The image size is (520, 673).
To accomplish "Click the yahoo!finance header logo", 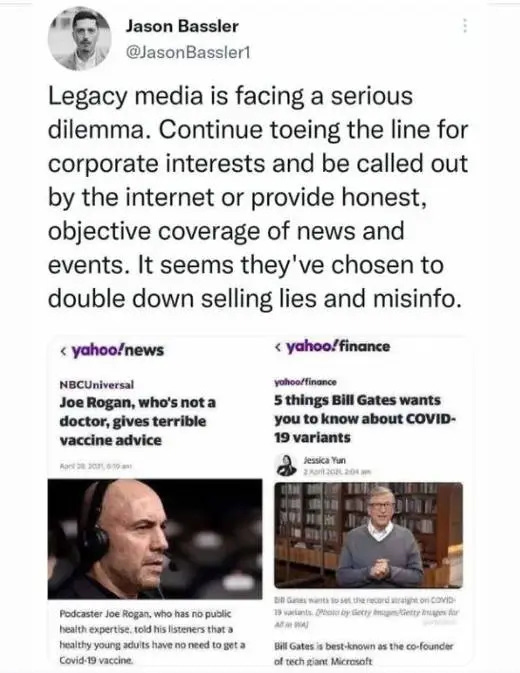I will [338, 347].
